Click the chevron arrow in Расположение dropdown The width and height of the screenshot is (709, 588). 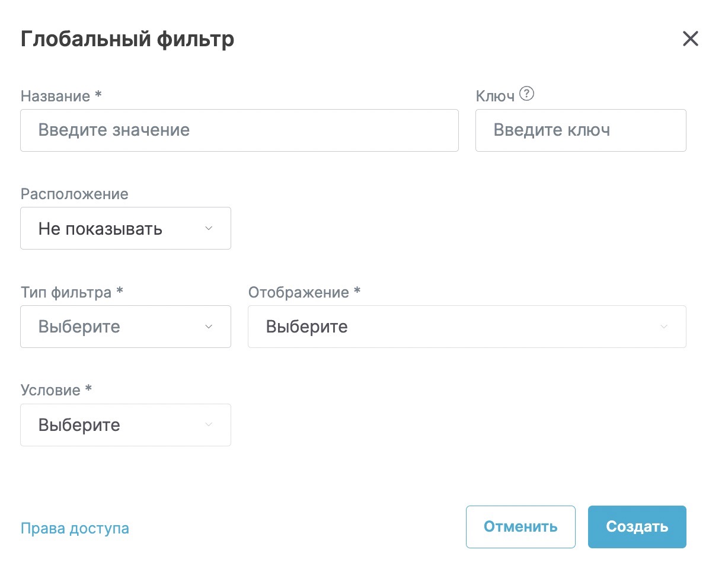click(208, 228)
